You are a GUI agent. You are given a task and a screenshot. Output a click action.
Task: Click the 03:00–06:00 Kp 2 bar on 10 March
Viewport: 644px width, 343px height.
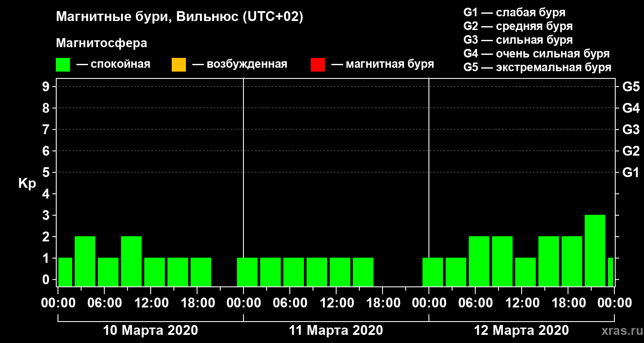point(85,261)
